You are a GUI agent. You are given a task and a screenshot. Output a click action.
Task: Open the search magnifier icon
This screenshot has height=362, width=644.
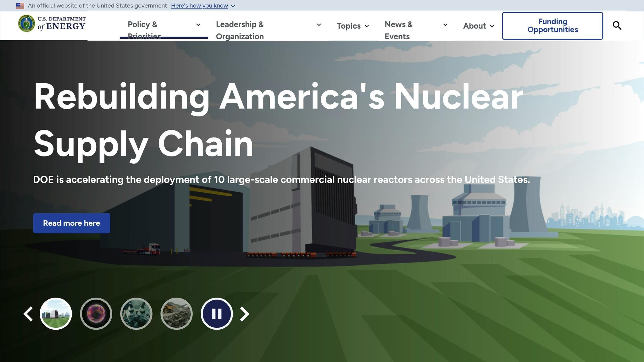[x=617, y=25]
